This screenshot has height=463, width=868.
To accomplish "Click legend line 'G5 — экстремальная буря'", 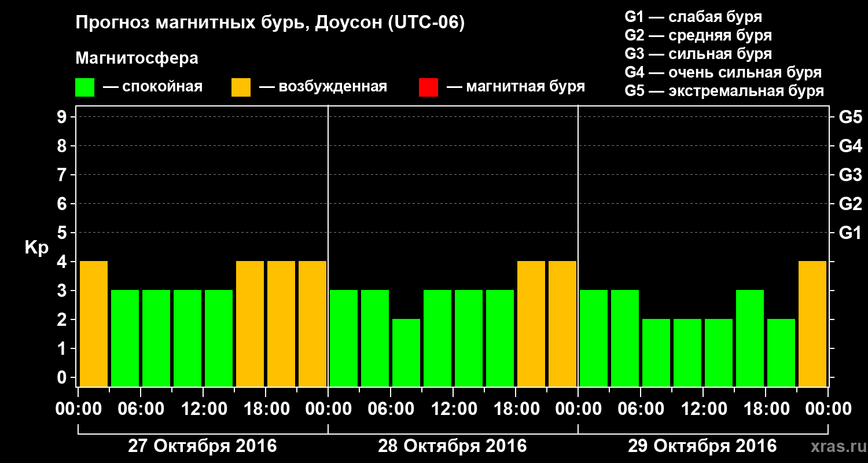I will point(724,91).
